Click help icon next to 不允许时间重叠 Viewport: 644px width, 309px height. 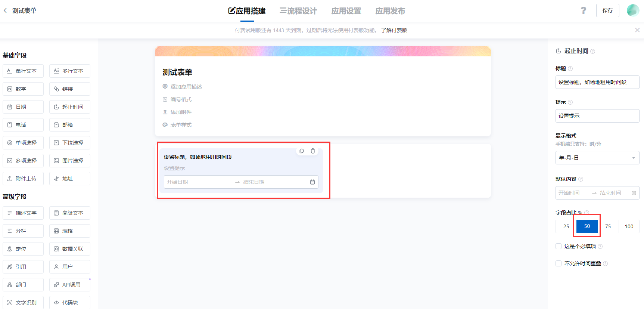(x=606, y=264)
